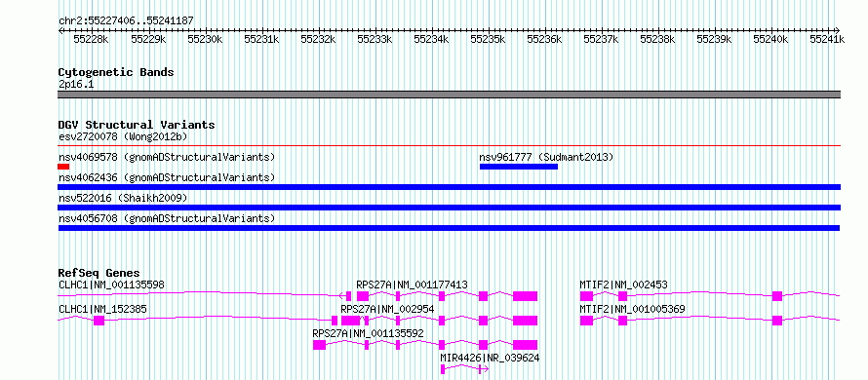868x380 pixels.
Task: Click the chr2:55227406..55241187 coordinate label
Action: tap(126, 21)
